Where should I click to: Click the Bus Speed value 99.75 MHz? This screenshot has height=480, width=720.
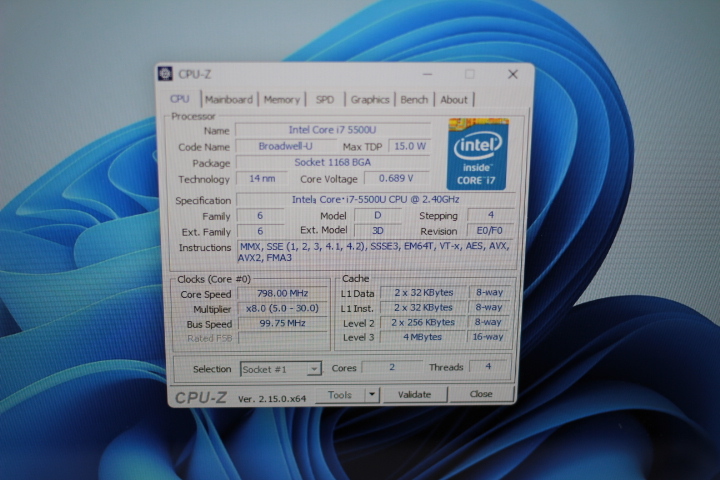282,323
